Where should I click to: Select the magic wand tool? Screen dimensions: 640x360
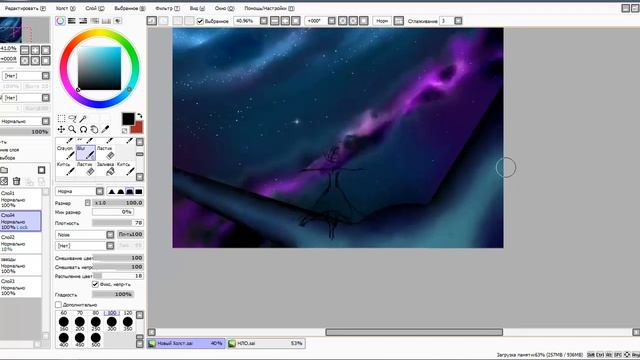83,119
